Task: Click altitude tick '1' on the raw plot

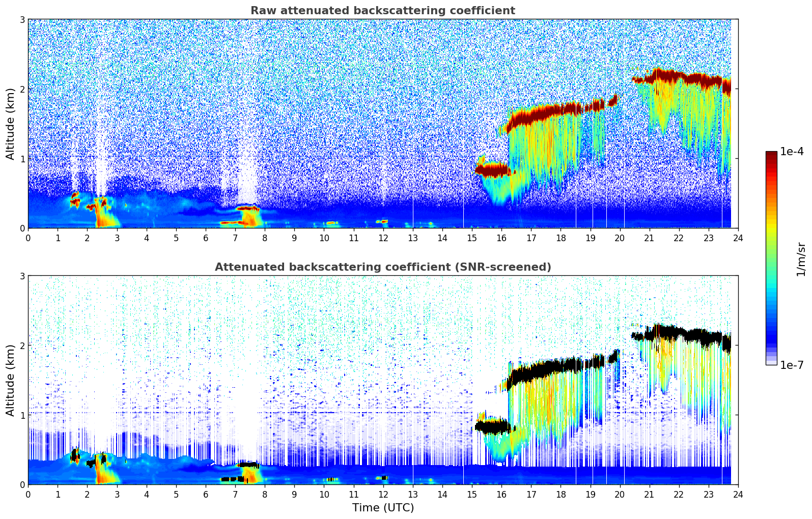Action: [22, 159]
